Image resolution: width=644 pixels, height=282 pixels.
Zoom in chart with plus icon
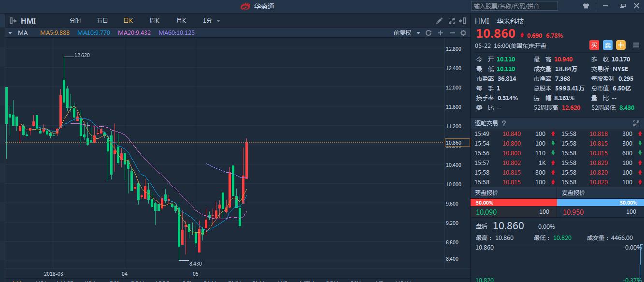point(440,33)
